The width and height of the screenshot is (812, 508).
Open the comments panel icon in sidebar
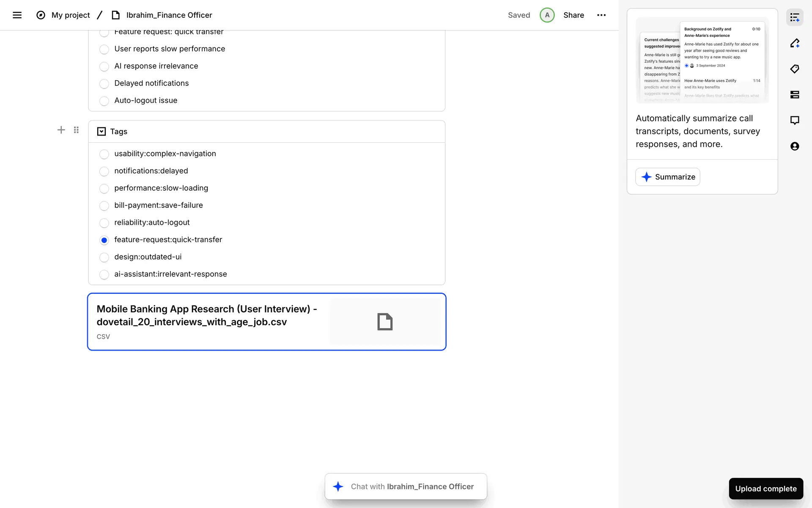(x=794, y=120)
